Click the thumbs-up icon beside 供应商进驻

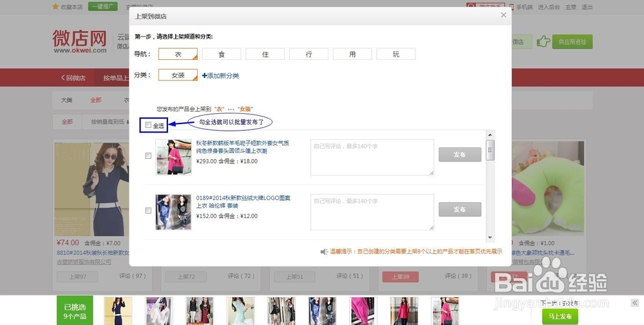tap(543, 41)
